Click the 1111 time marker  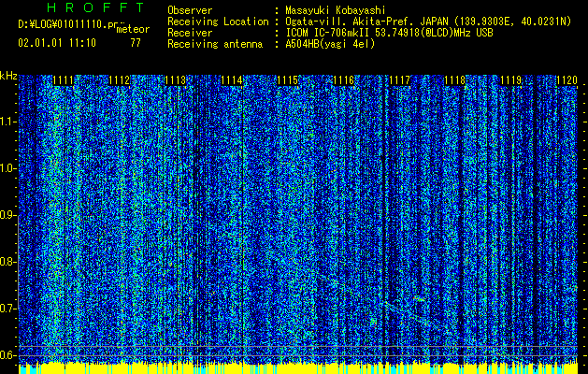63,80
